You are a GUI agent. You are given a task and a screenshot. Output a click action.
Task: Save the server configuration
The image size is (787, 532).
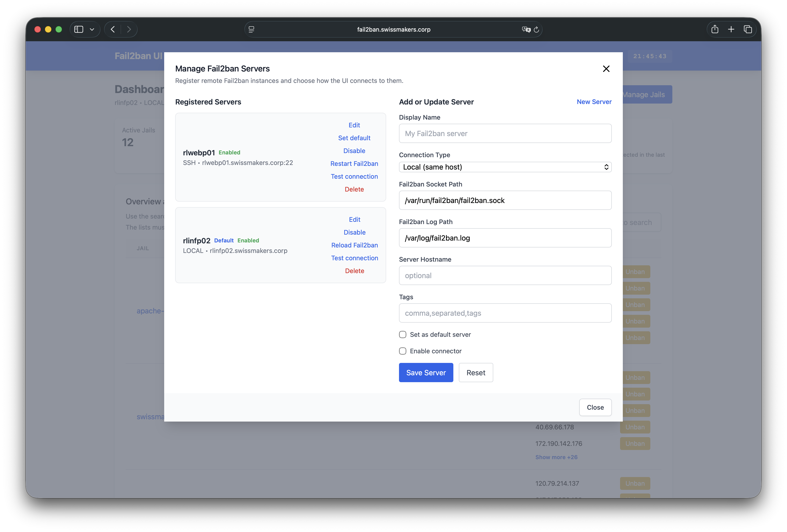(x=426, y=372)
